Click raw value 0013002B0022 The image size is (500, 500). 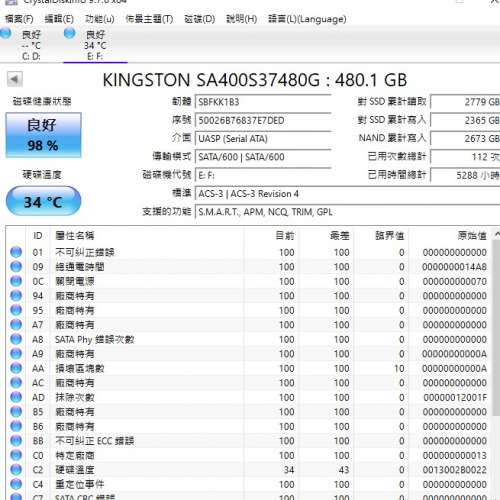point(455,470)
